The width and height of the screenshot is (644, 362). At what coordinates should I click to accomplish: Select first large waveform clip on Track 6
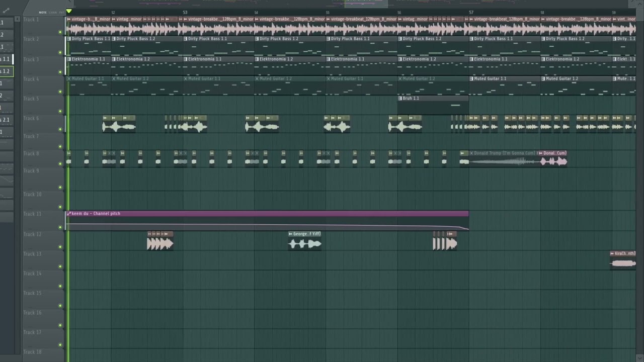[x=119, y=127]
